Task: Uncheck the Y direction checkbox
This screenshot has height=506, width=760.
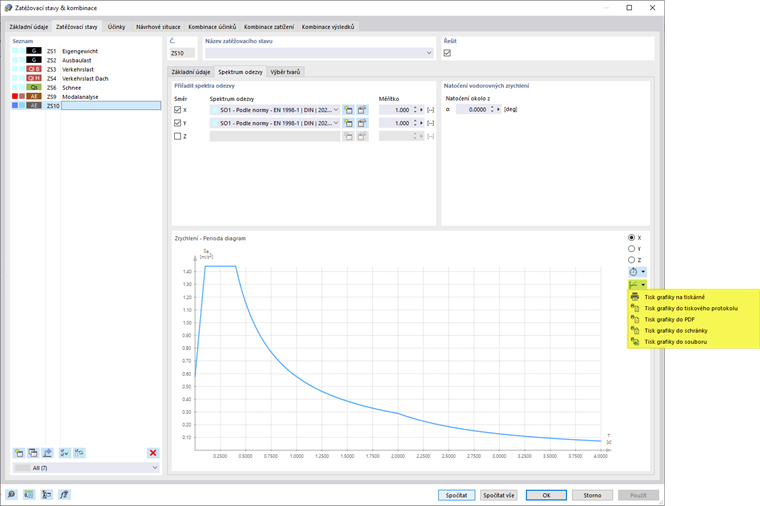Action: (177, 123)
